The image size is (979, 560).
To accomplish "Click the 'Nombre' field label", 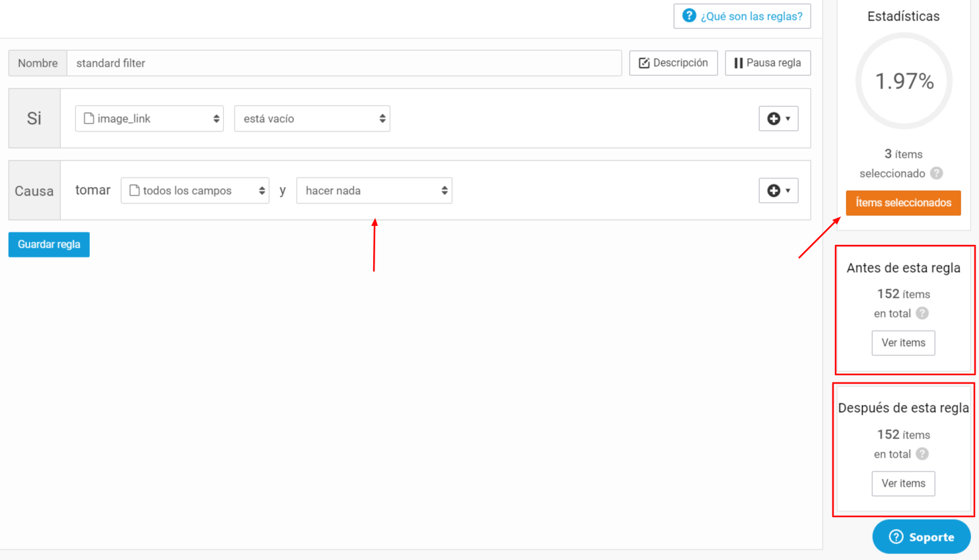I will 38,63.
